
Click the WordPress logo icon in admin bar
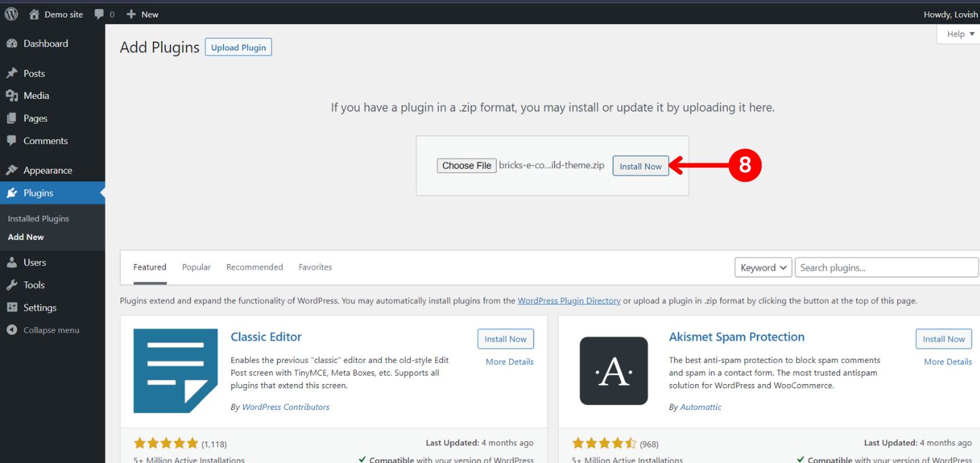[x=12, y=14]
